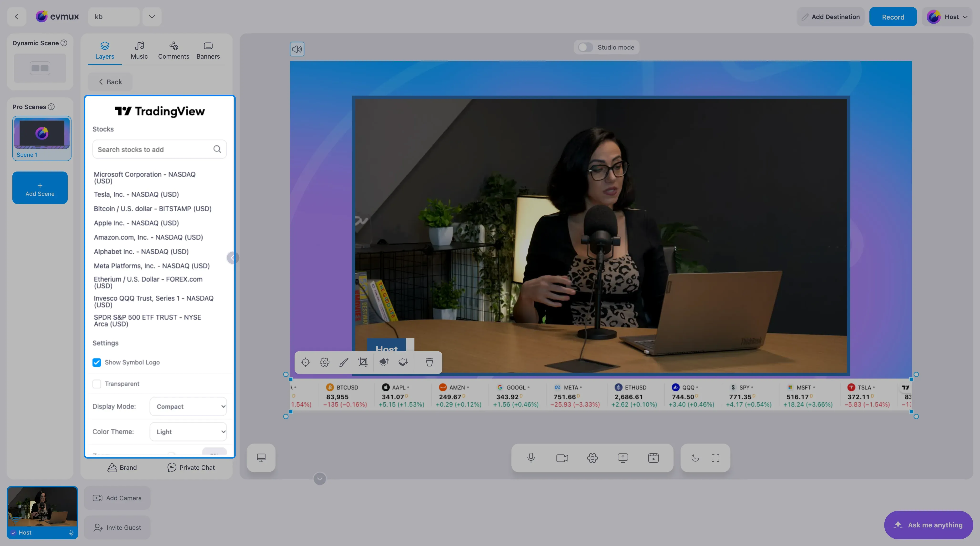Bring layer forward with the layer-up icon

tap(384, 362)
